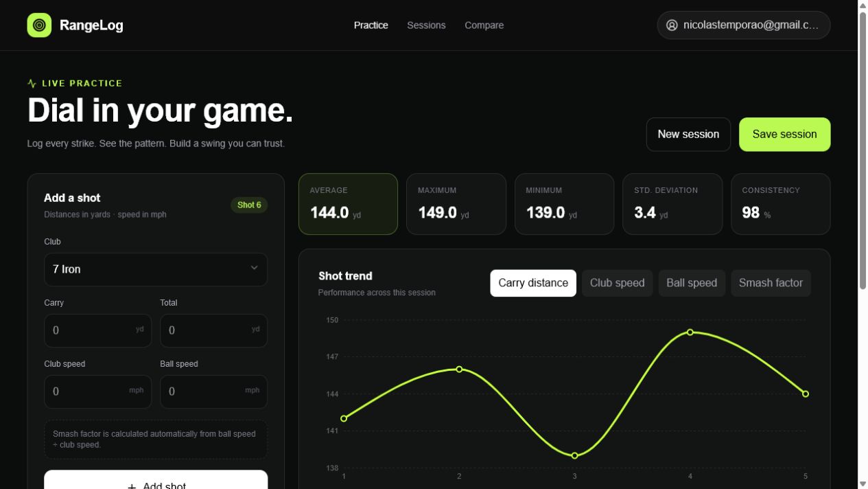Click the Shot 6 badge
This screenshot has width=868, height=489.
pyautogui.click(x=249, y=205)
